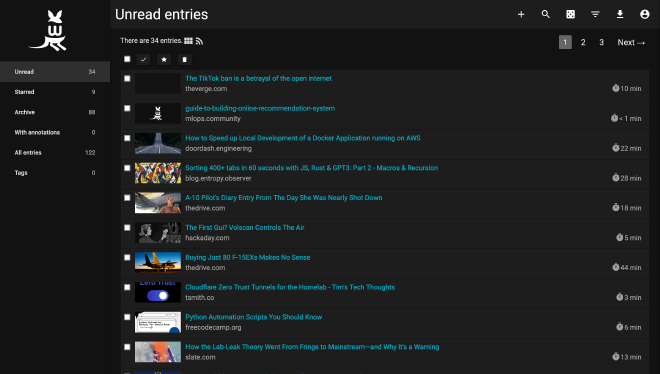The width and height of the screenshot is (660, 374).
Task: Click the hackaday.com domain text
Action: [207, 238]
